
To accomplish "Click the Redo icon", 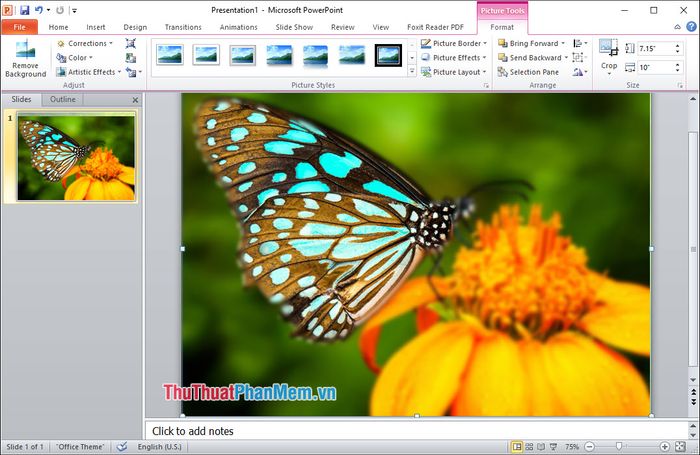I will point(60,10).
